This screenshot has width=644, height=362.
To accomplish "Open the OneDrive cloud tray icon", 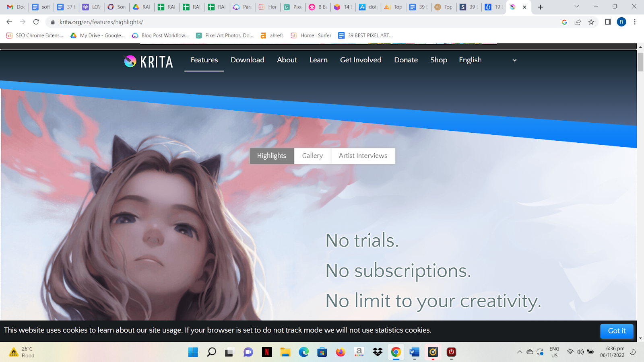I will [x=530, y=352].
